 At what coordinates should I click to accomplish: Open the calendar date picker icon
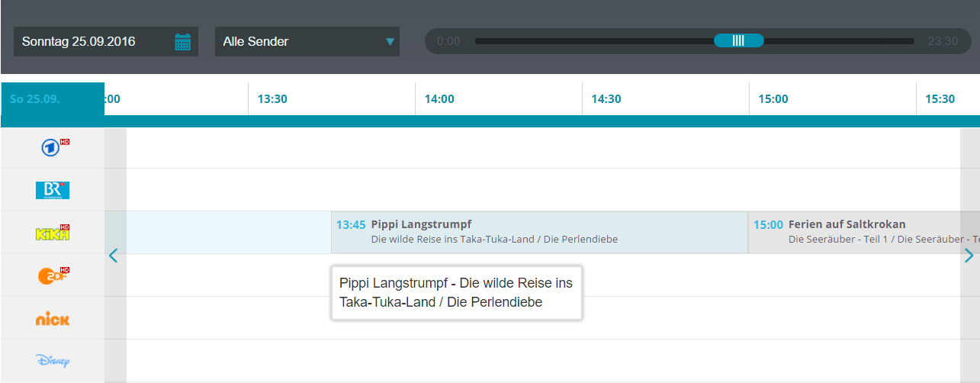[182, 42]
